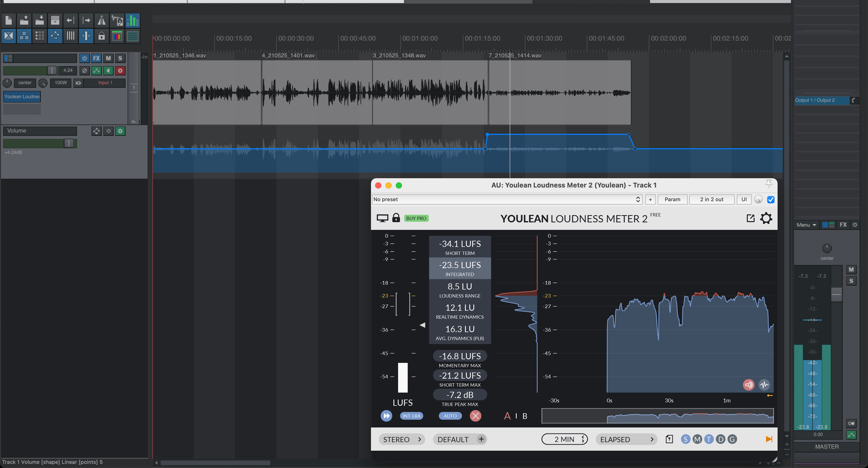Image resolution: width=868 pixels, height=468 pixels.
Task: Open the 2 in 2 out routing button
Action: tap(712, 199)
